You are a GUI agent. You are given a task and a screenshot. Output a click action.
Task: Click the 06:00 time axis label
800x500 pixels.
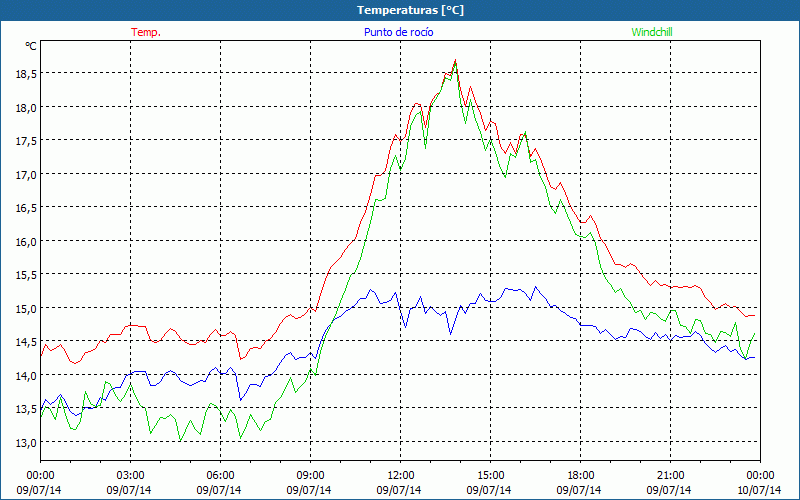[x=220, y=476]
